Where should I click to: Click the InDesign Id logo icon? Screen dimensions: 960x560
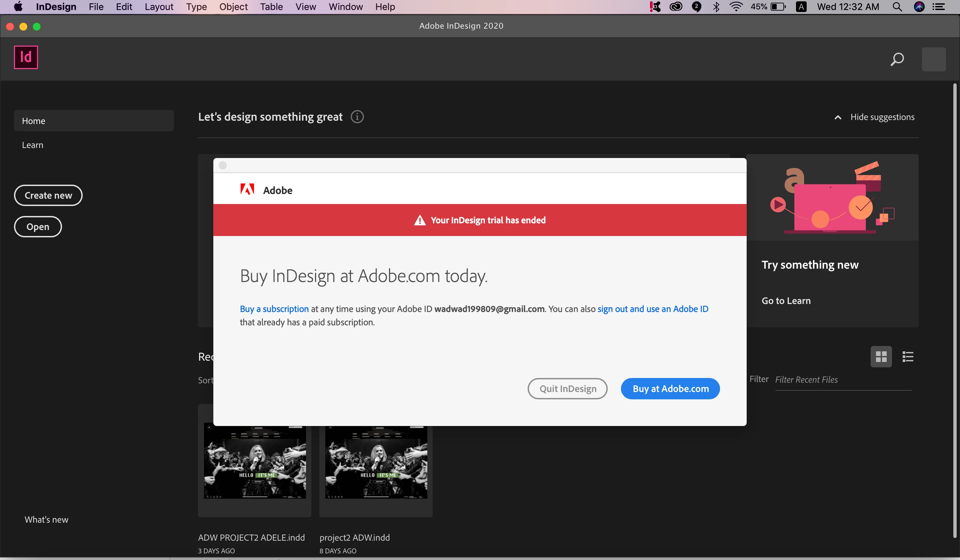click(x=26, y=57)
